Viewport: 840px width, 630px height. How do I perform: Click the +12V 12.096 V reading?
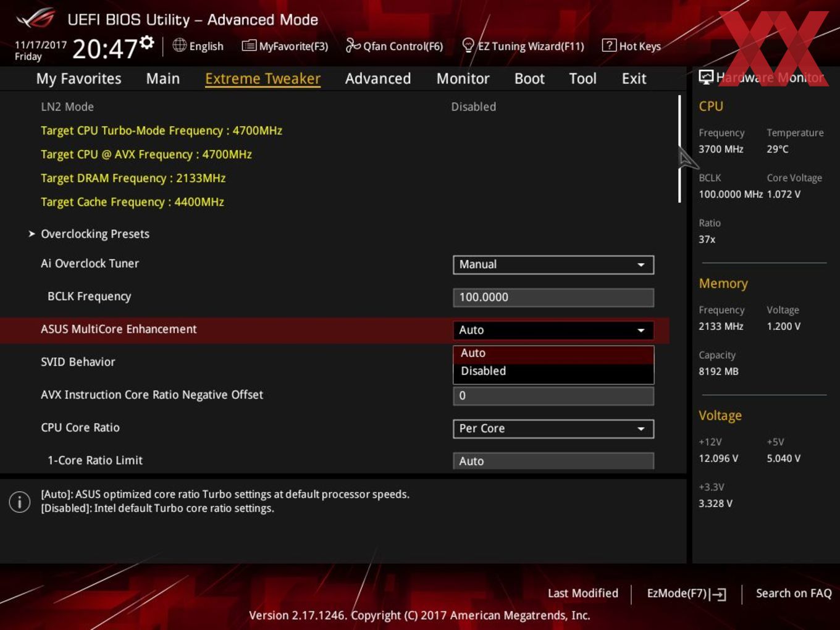point(718,458)
